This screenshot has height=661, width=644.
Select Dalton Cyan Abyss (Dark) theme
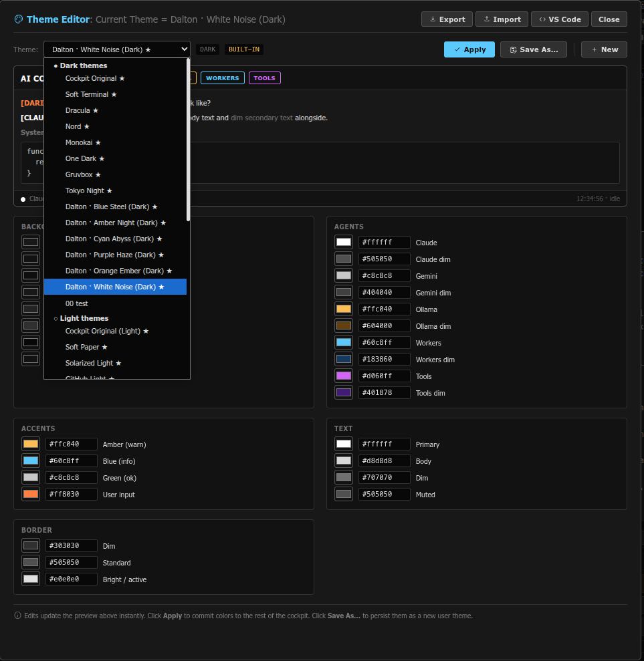click(x=115, y=239)
